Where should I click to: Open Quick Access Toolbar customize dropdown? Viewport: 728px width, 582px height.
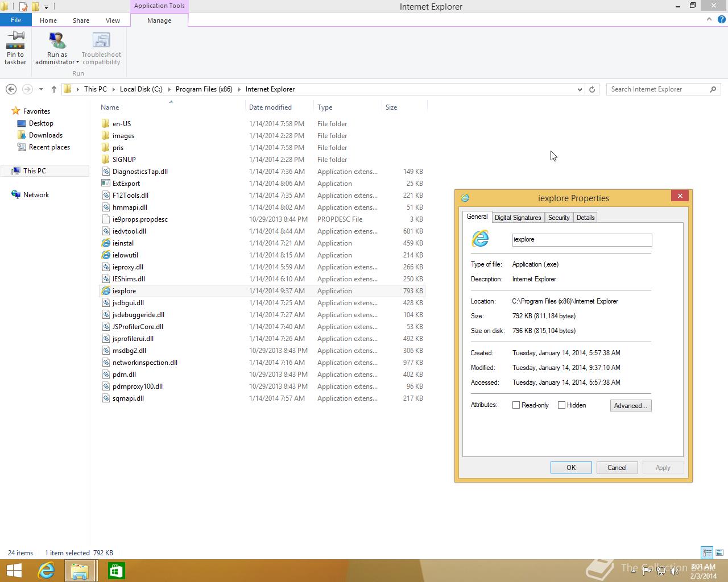[47, 7]
